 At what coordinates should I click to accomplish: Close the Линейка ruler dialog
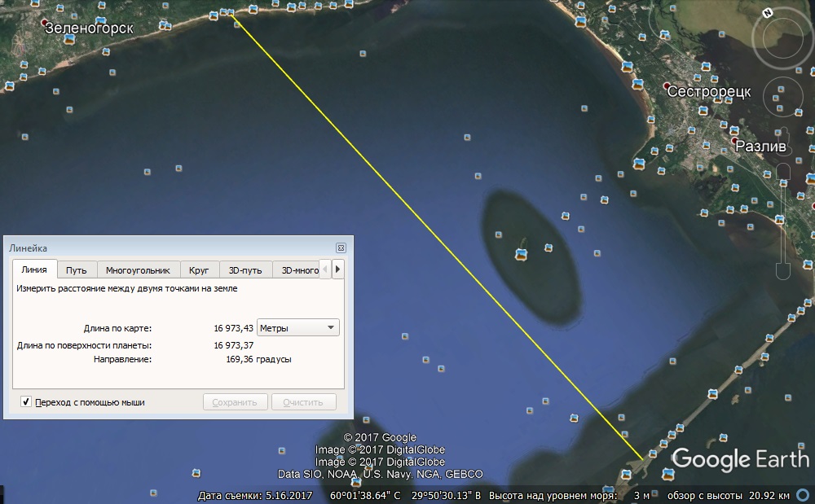341,248
